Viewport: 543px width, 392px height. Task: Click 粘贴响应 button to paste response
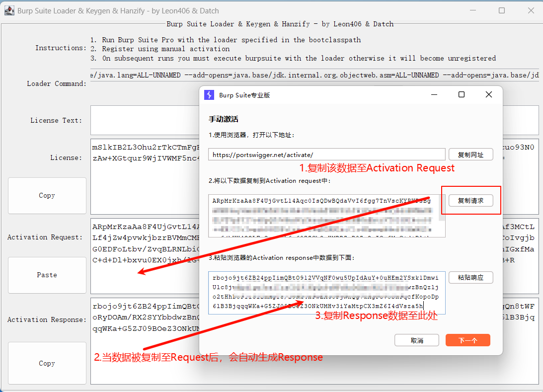pos(470,277)
